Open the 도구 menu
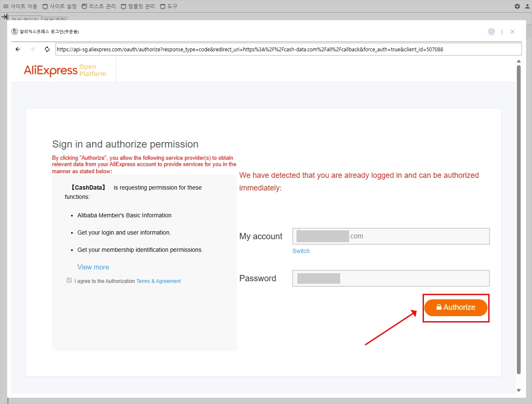The image size is (532, 404). (x=169, y=6)
